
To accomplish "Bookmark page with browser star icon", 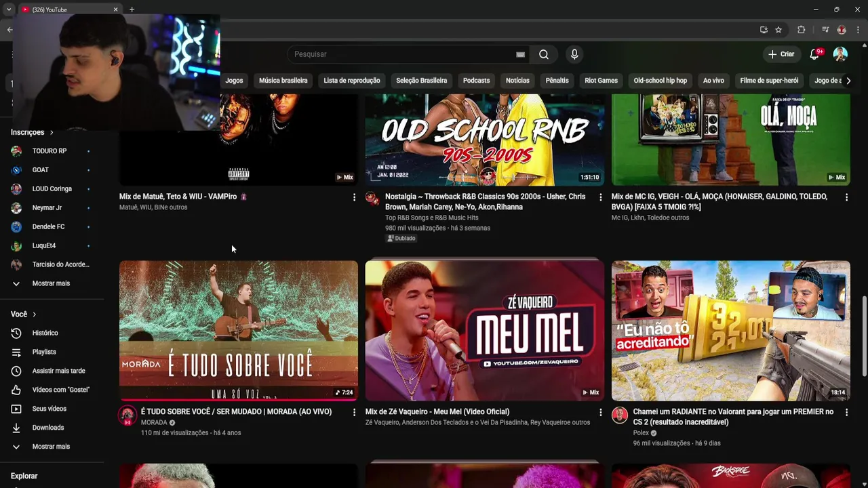I will [778, 30].
